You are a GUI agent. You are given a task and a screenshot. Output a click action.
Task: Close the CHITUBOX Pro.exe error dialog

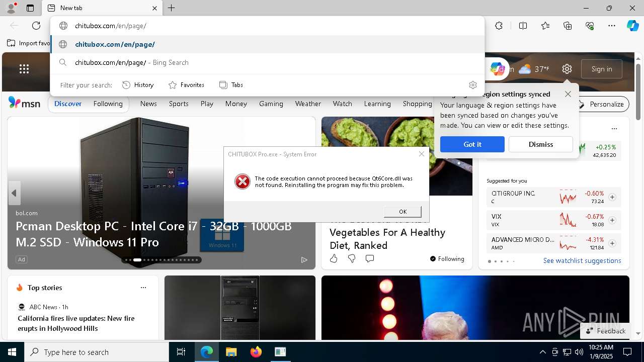coord(422,154)
